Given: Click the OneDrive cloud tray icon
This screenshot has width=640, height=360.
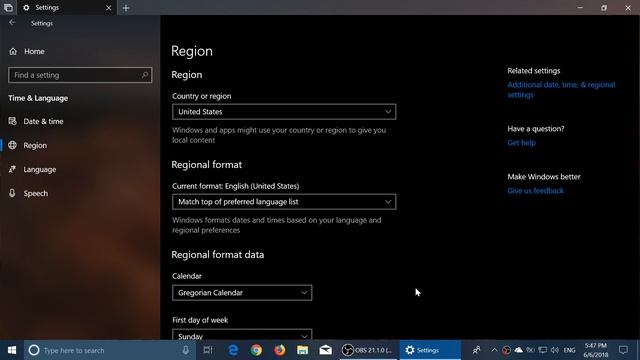Looking at the screenshot, I should (518, 350).
